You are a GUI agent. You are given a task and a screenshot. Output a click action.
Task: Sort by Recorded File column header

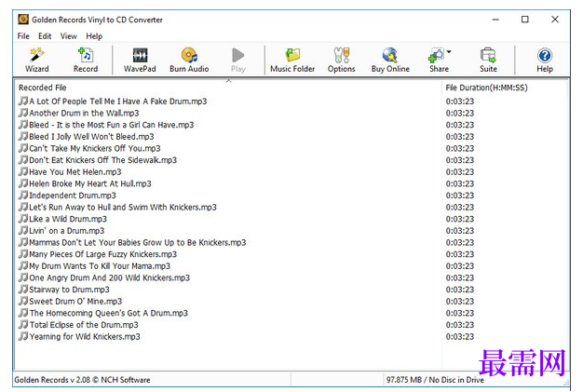tap(228, 88)
